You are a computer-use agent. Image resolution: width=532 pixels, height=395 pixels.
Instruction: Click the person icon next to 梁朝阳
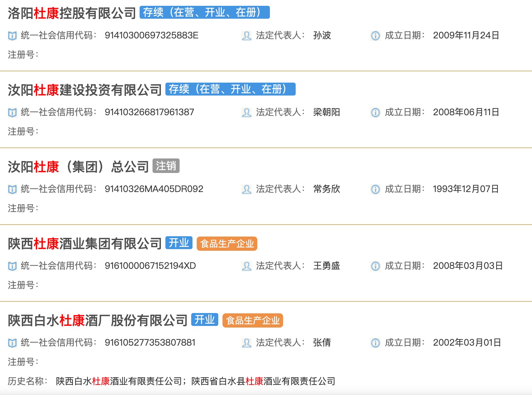tap(246, 113)
